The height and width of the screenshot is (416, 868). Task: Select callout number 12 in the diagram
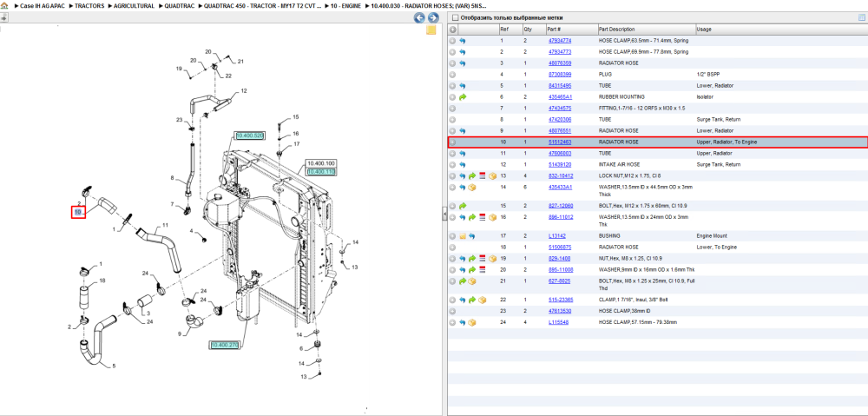(244, 90)
